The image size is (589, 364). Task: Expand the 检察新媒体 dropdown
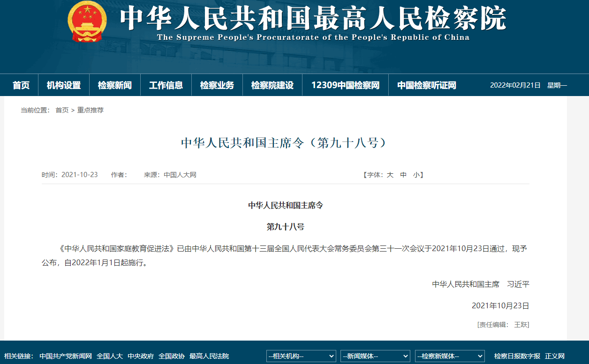coord(450,356)
